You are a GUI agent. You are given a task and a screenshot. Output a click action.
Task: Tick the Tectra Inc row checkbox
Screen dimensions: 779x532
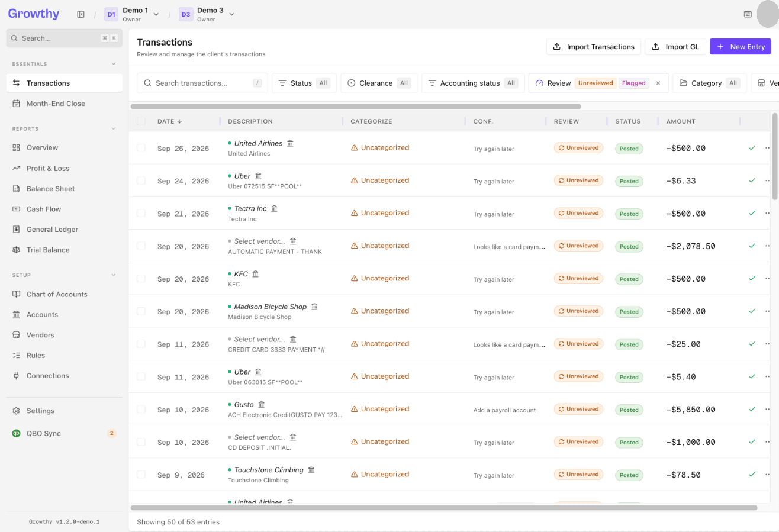coord(141,213)
